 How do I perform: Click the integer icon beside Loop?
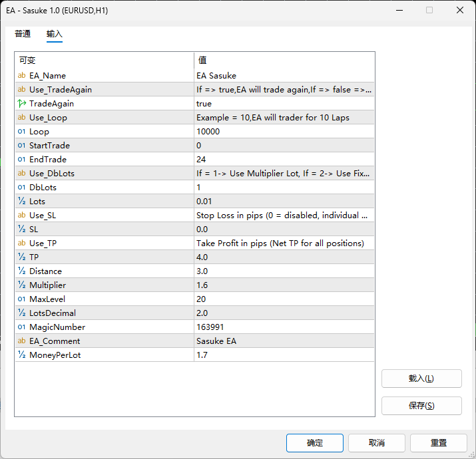tap(21, 131)
